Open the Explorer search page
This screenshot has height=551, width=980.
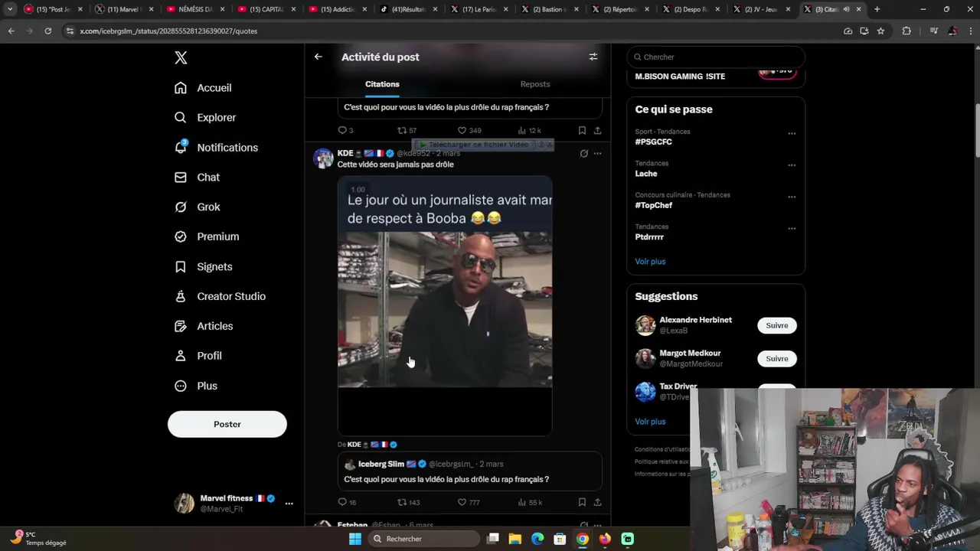coord(205,118)
